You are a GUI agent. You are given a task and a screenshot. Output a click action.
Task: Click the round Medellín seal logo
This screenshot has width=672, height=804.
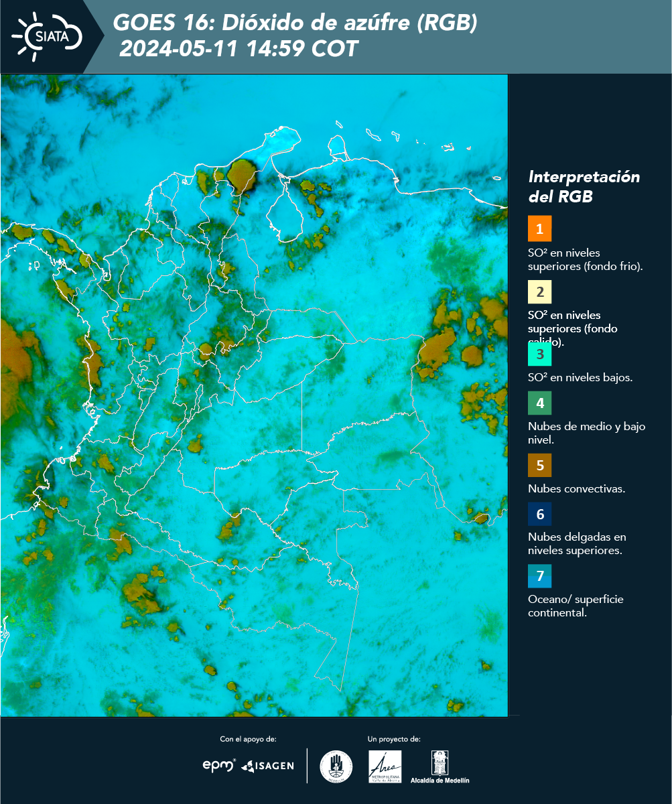pyautogui.click(x=336, y=766)
